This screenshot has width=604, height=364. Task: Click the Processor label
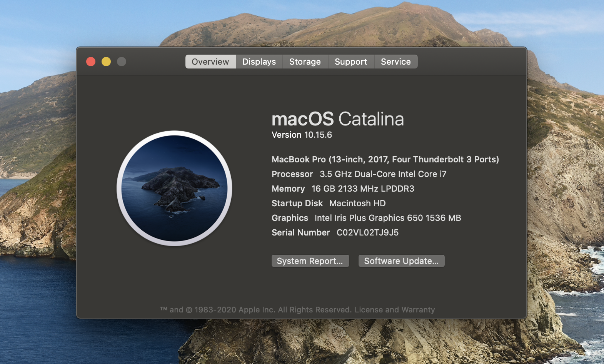[292, 174]
